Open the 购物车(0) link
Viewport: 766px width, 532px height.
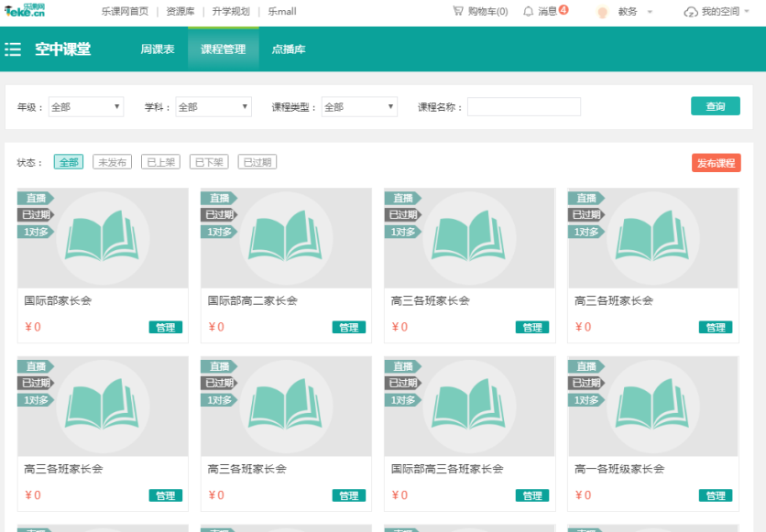coord(487,11)
